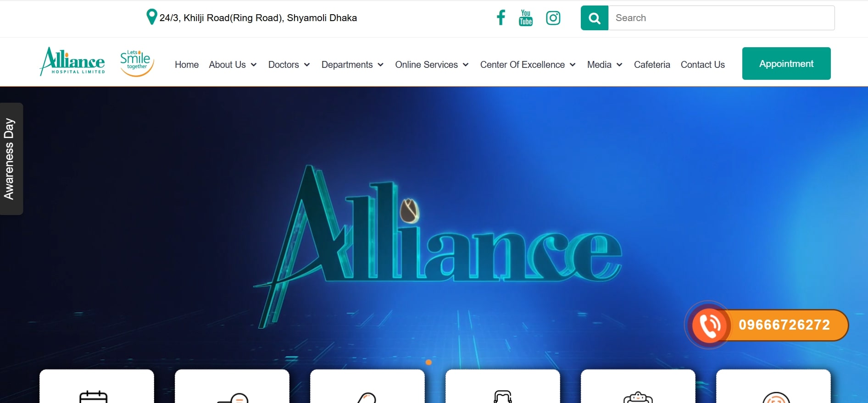Image resolution: width=868 pixels, height=403 pixels.
Task: Click the Appointment button
Action: (x=786, y=64)
